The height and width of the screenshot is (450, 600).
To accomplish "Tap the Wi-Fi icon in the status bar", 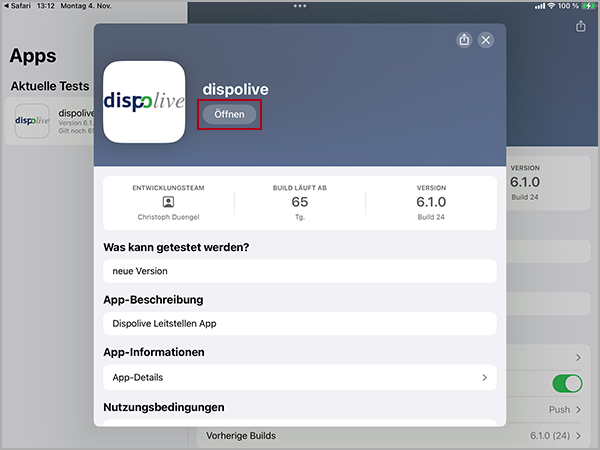I will (551, 6).
